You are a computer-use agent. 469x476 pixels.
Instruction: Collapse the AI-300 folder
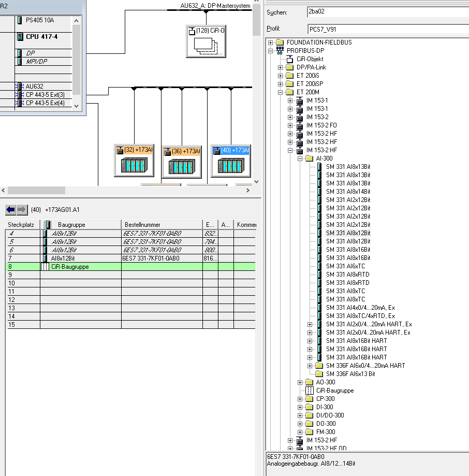300,158
